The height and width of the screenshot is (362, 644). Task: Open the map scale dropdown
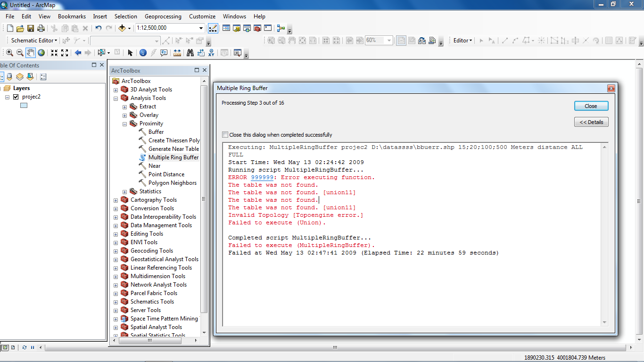click(x=201, y=28)
